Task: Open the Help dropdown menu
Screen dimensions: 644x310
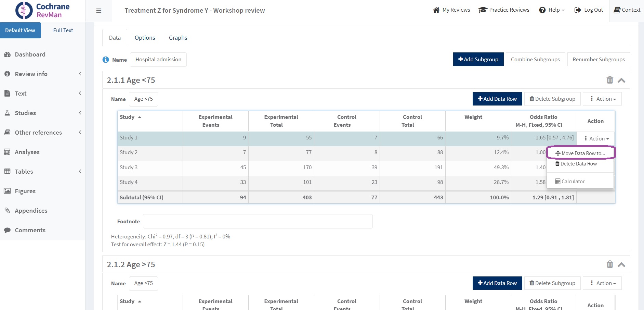Action: coord(552,10)
